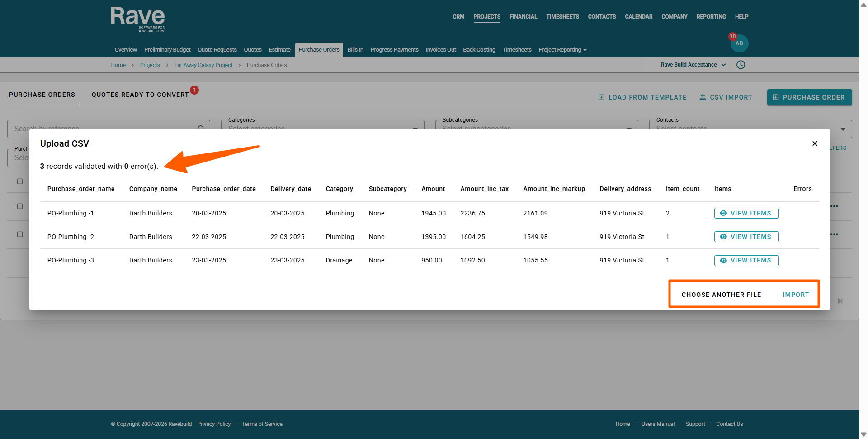Check the first purchase order row checkbox

tap(20, 206)
